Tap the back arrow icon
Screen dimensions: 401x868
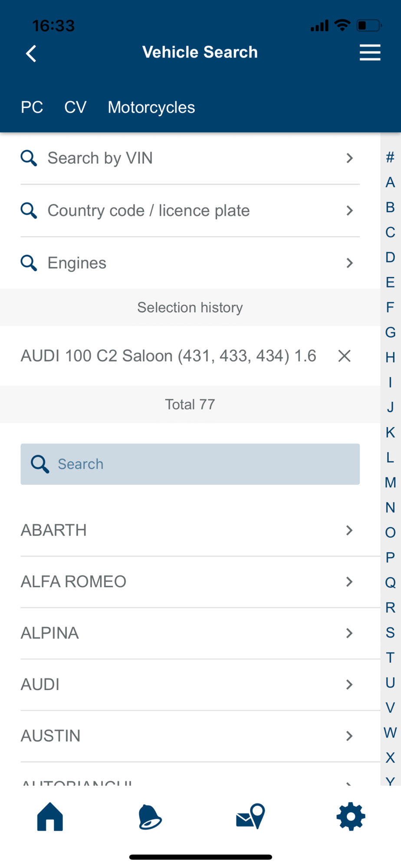(31, 54)
